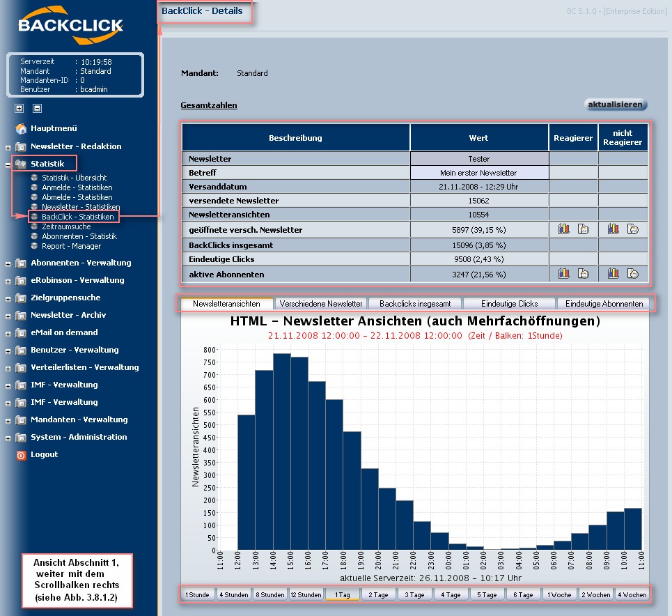Switch to Verschiedene Newsletter tab
The height and width of the screenshot is (616, 672).
(321, 304)
